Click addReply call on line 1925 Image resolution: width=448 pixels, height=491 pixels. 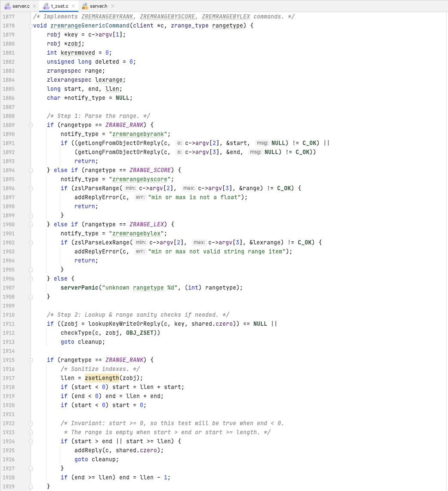[x=88, y=450]
